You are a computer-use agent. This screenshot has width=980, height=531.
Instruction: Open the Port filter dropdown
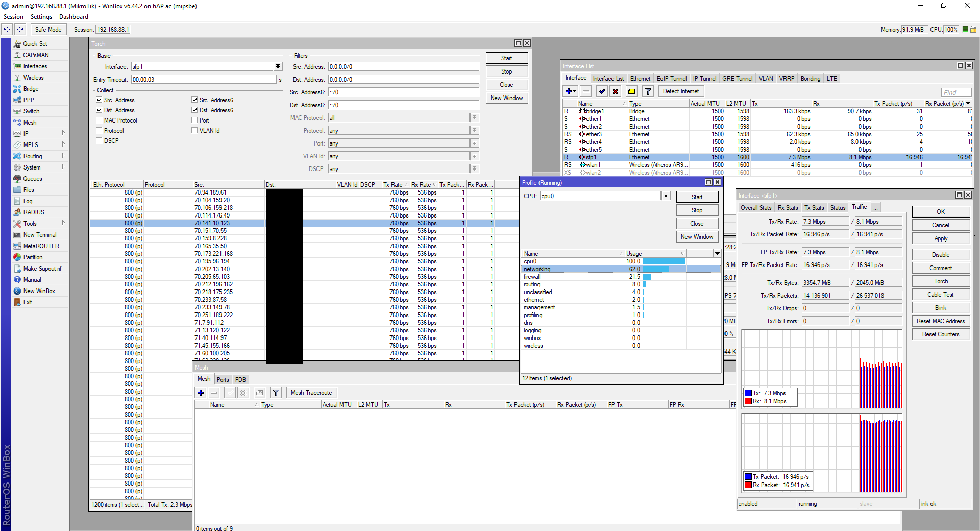475,143
